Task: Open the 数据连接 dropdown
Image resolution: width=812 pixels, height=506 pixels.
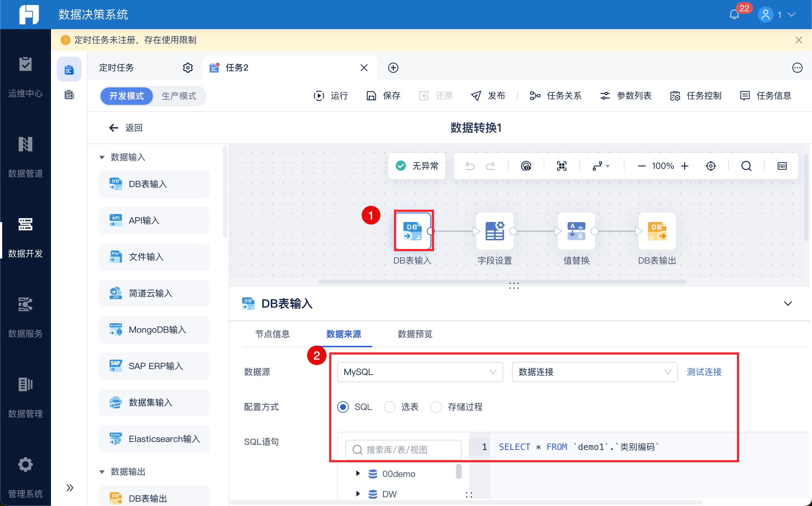Action: 594,372
